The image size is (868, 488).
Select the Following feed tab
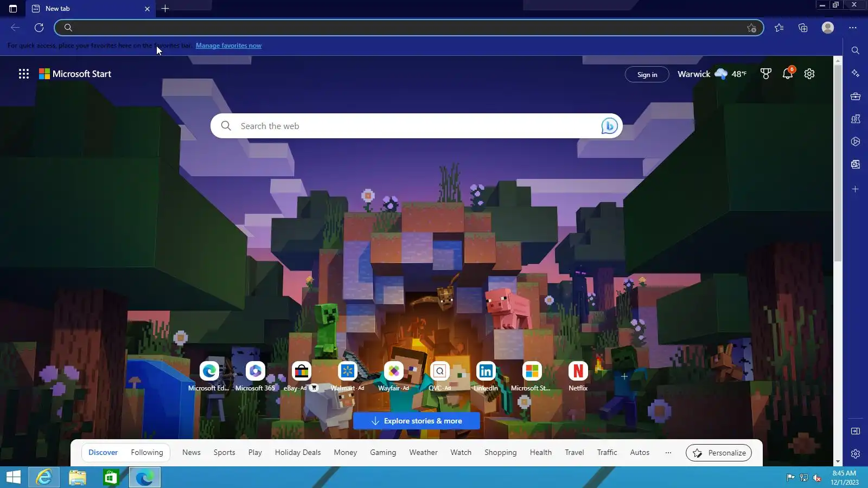click(147, 452)
